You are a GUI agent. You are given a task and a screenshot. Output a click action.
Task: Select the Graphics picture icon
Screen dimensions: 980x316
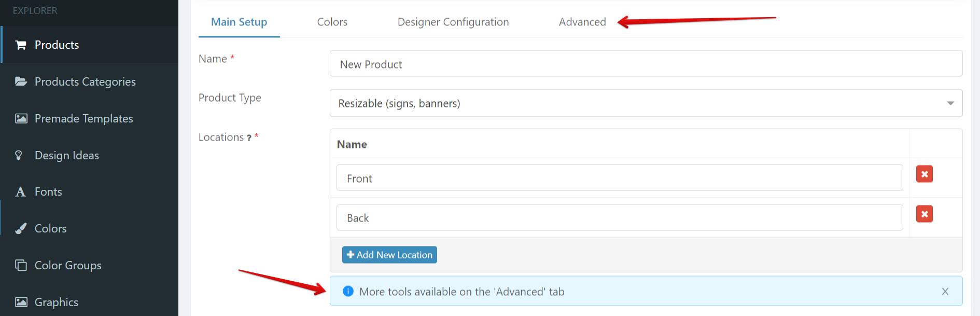(x=21, y=302)
